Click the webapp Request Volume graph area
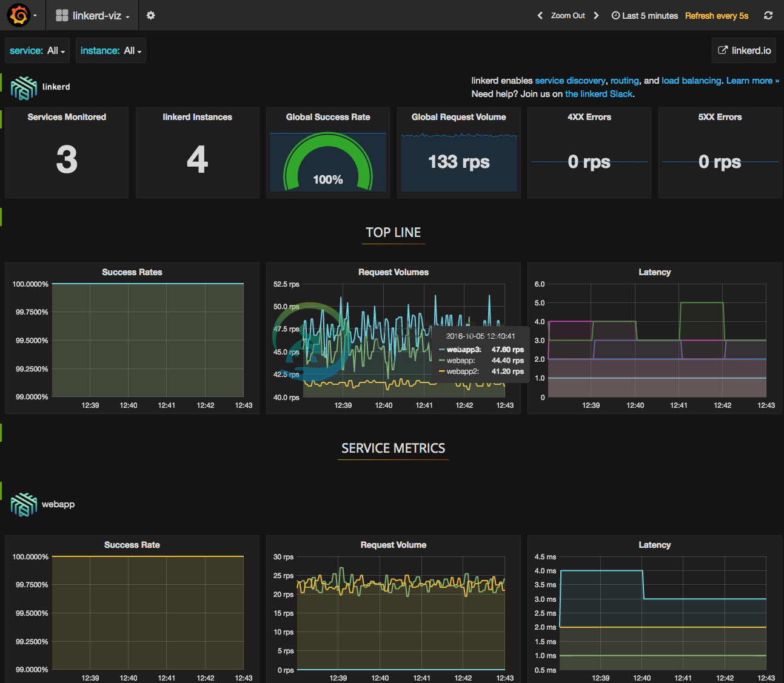Viewport: 784px width, 683px height. 401,613
